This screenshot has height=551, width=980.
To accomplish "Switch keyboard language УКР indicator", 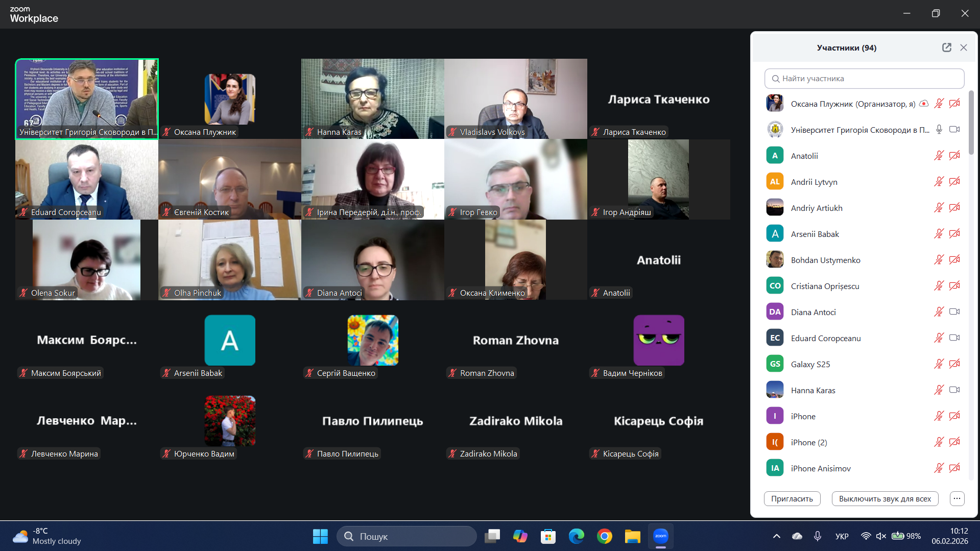I will (x=842, y=536).
